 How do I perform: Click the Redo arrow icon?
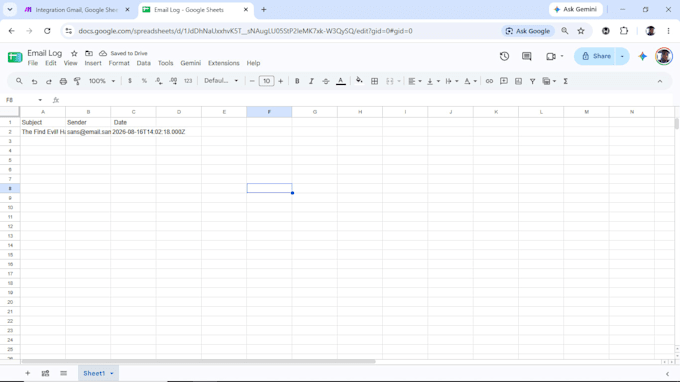49,81
